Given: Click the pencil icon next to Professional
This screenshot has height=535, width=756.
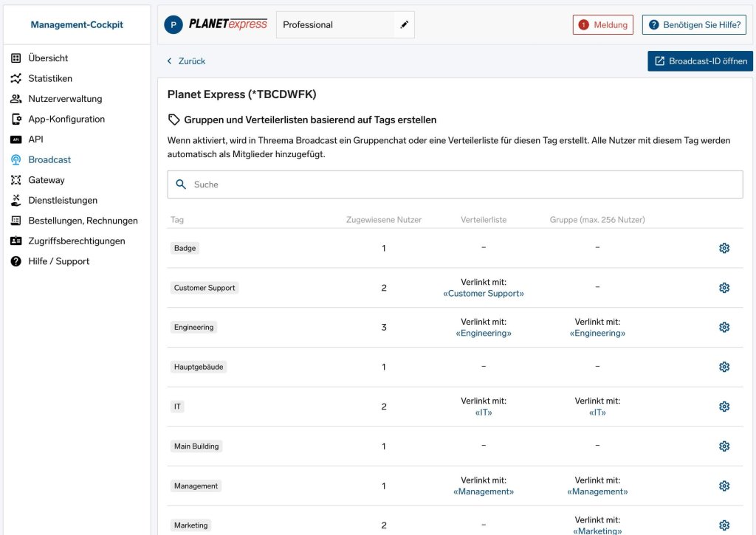Looking at the screenshot, I should 404,24.
